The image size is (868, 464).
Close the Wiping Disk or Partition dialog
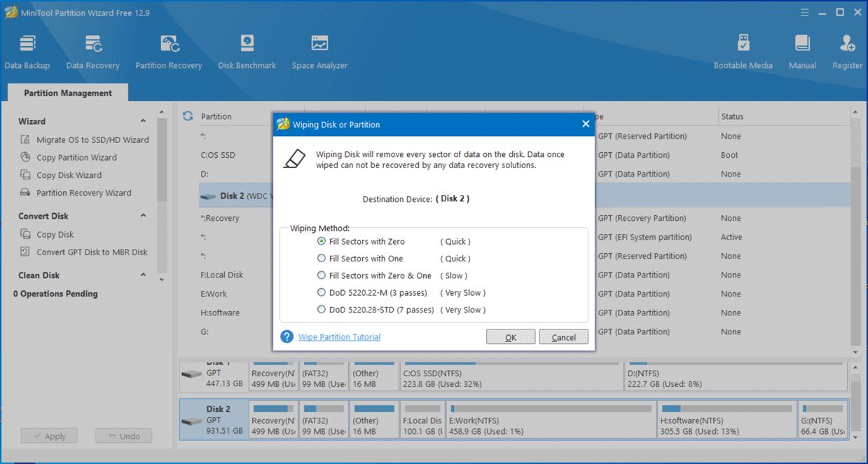[x=586, y=124]
